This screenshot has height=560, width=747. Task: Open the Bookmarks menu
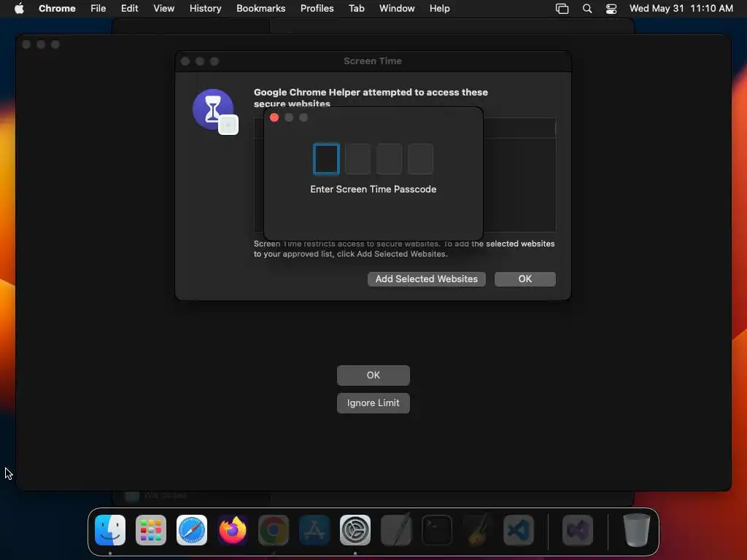[260, 8]
